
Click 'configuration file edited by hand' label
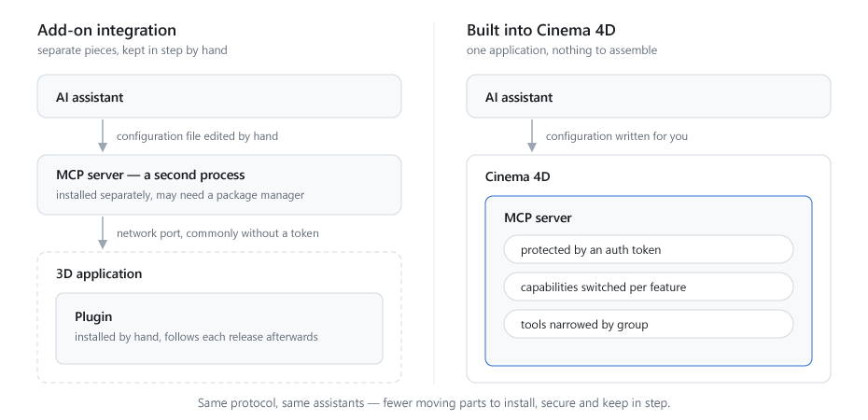tap(197, 136)
